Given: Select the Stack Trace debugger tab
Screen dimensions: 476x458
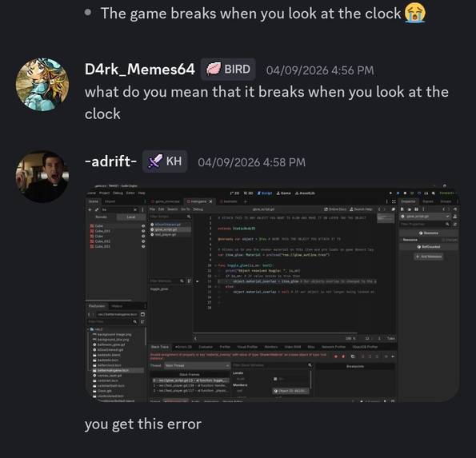Looking at the screenshot, I should [x=160, y=347].
